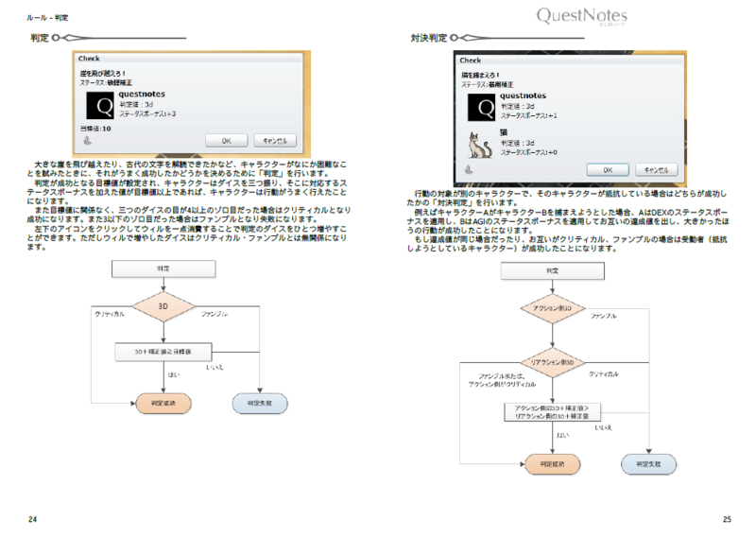The height and width of the screenshot is (537, 756).
Task: Click the Will icon in the cliff-jump Check dialog
Action: point(87,141)
